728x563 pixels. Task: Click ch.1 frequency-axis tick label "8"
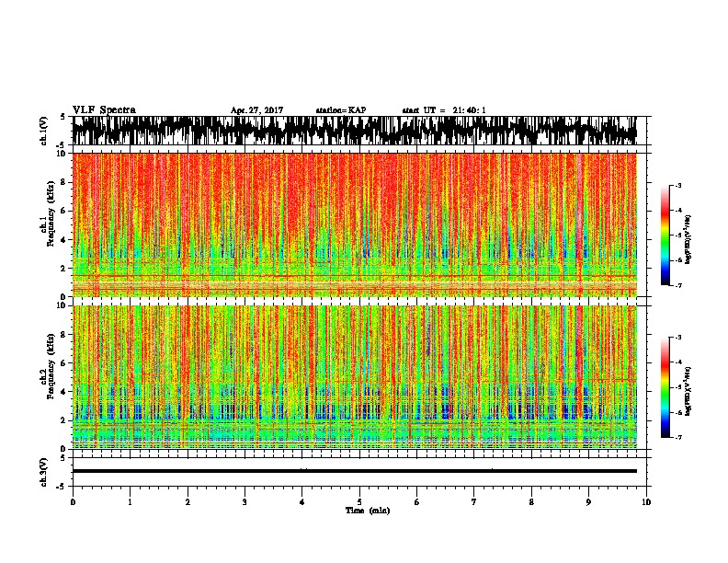(63, 182)
